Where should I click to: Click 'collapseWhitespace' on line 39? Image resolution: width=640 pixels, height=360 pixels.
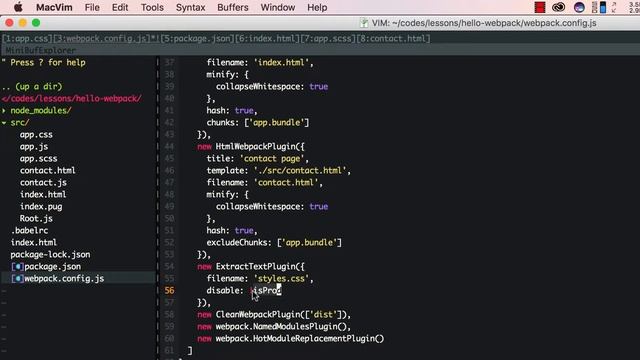click(x=258, y=87)
